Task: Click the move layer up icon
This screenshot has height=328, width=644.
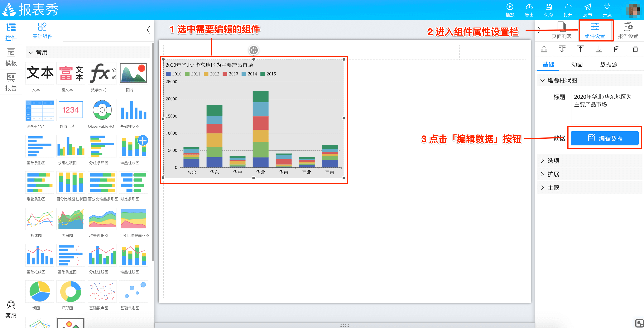Action: tap(544, 49)
